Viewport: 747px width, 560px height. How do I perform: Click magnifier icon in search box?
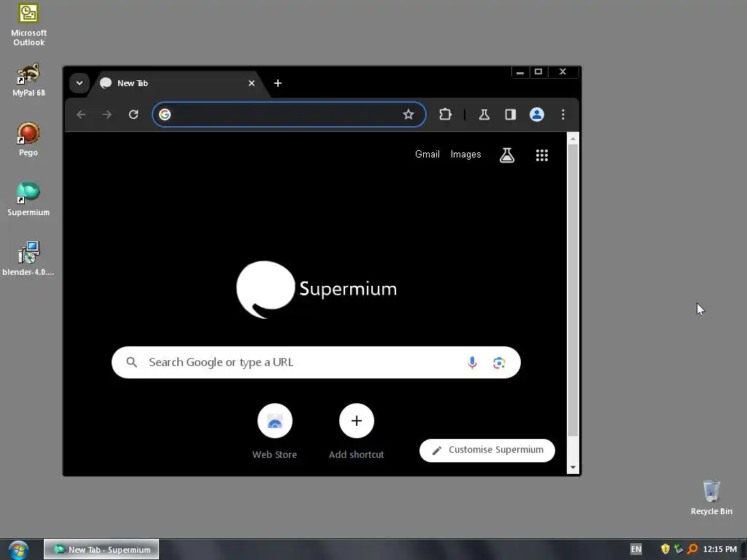132,363
